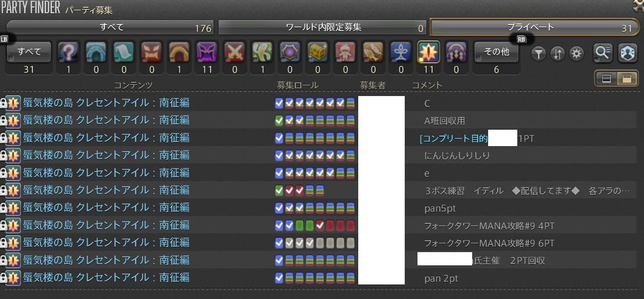Image resolution: width=644 pixels, height=299 pixels.
Task: Select the upper すべて tab showing 176
Action: [x=110, y=27]
